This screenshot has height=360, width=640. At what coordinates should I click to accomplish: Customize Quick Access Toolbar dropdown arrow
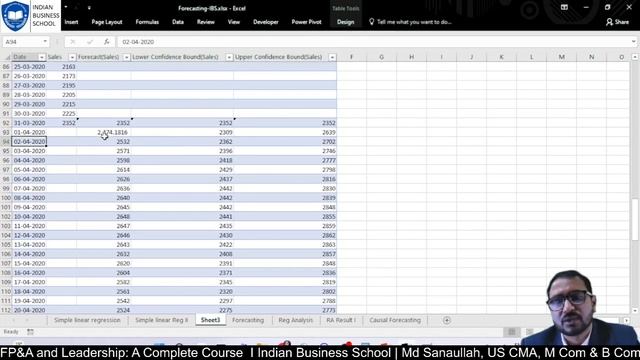[x=89, y=7]
